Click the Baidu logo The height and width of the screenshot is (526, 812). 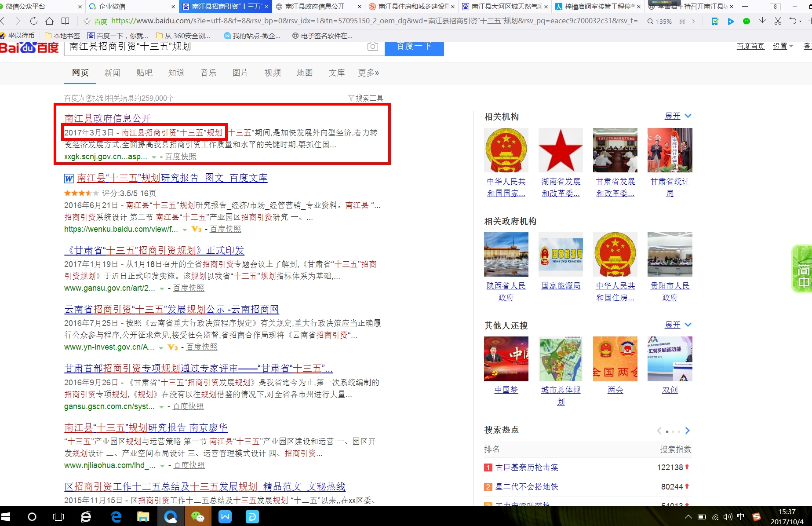click(x=29, y=47)
